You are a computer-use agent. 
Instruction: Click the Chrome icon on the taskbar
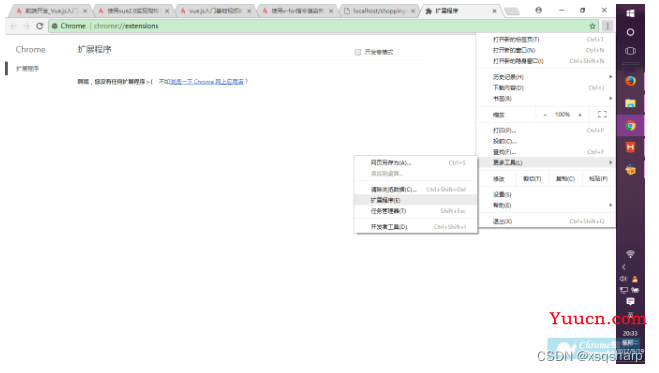pos(630,126)
